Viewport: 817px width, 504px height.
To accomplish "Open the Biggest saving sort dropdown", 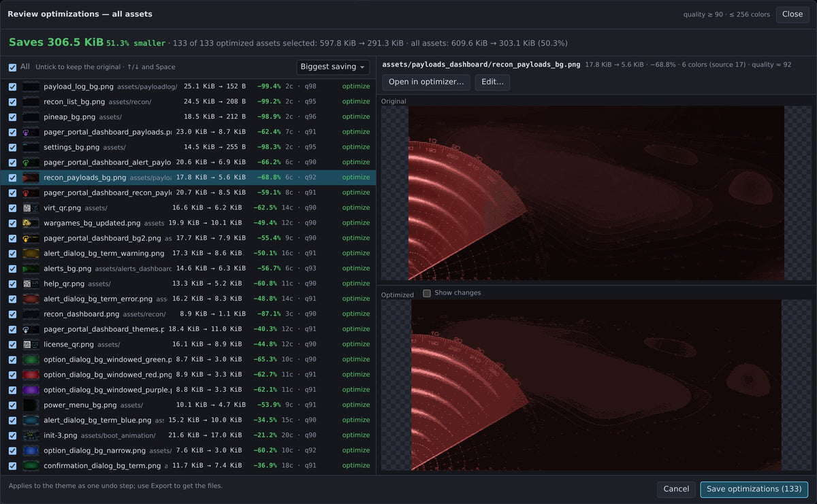I will point(333,67).
